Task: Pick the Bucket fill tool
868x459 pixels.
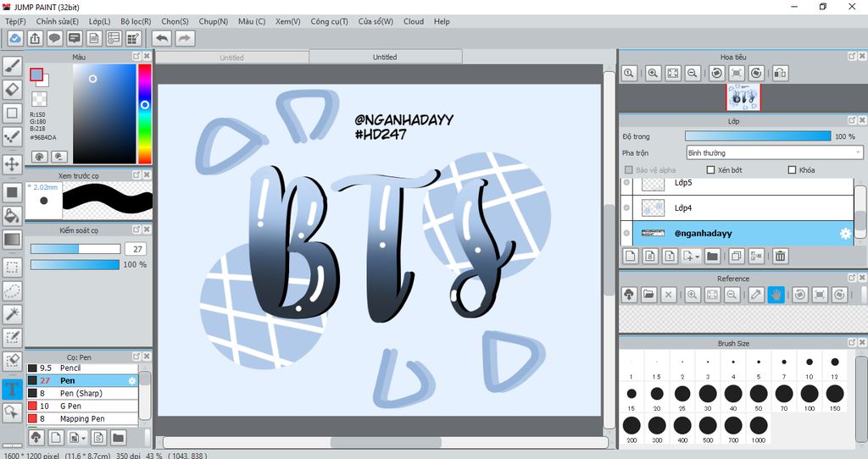Action: tap(12, 216)
